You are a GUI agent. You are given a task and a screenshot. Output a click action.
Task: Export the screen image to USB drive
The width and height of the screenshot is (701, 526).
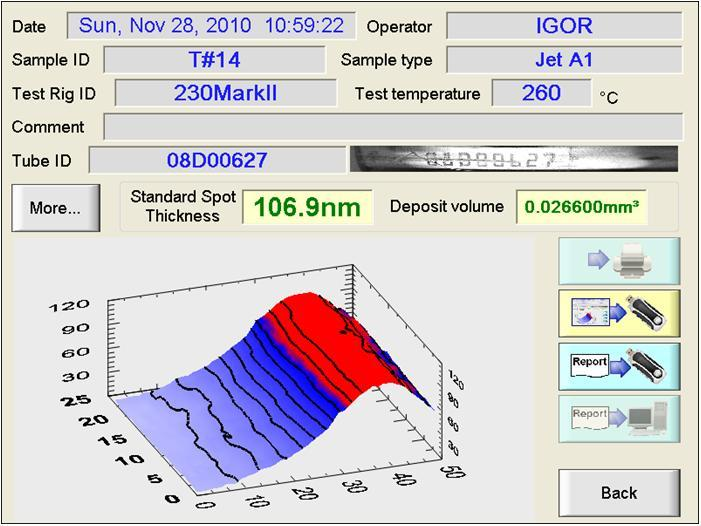point(618,314)
